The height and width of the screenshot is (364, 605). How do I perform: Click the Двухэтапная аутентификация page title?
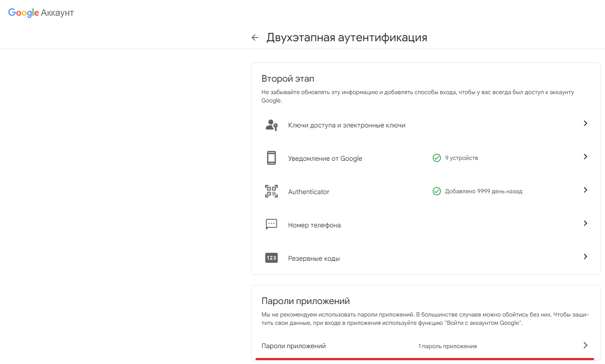coord(347,37)
